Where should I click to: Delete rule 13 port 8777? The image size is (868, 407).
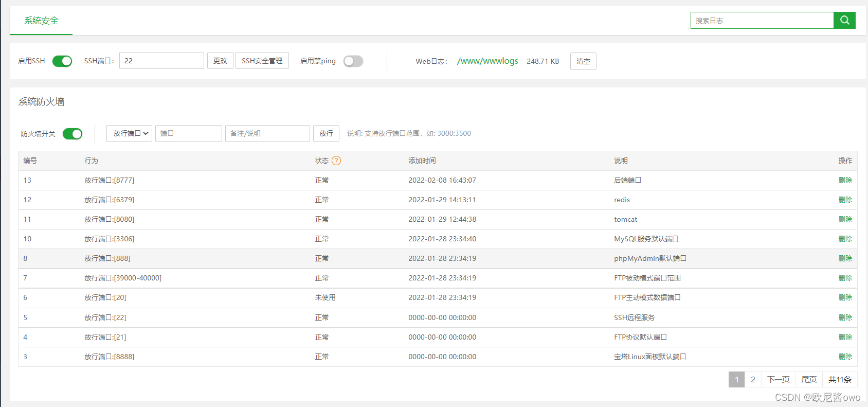coord(845,180)
